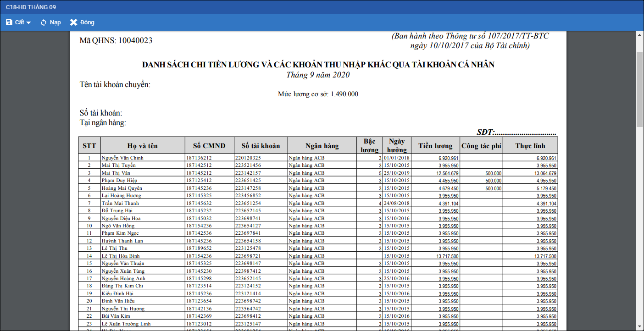Image resolution: width=644 pixels, height=331 pixels.
Task: Click the Số CMND column header
Action: pos(209,146)
